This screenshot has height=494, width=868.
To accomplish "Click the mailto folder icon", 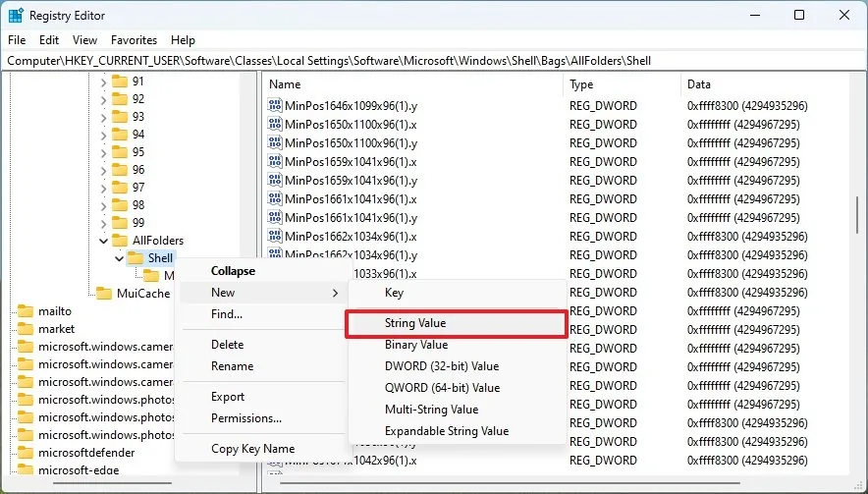I will tap(25, 311).
